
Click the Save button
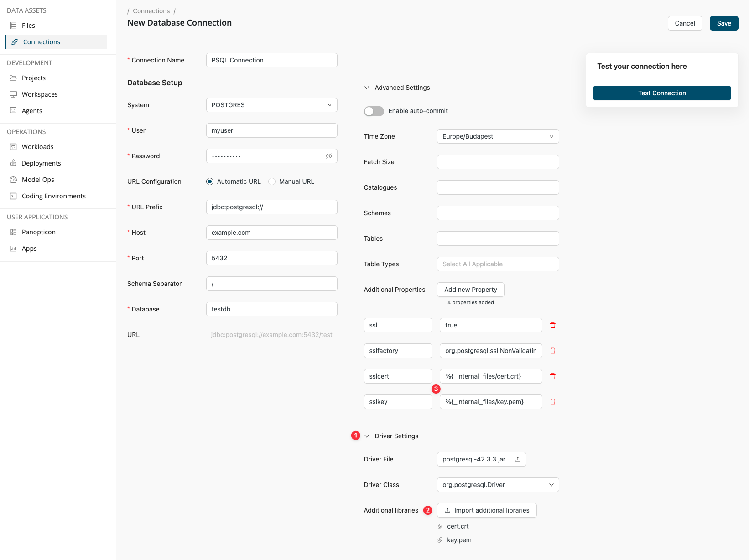[x=723, y=23]
